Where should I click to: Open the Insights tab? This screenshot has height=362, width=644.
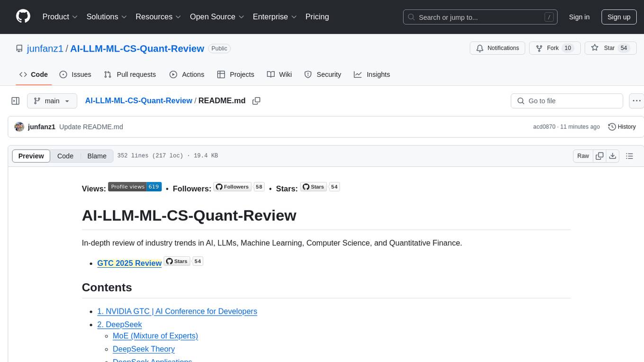[372, 74]
